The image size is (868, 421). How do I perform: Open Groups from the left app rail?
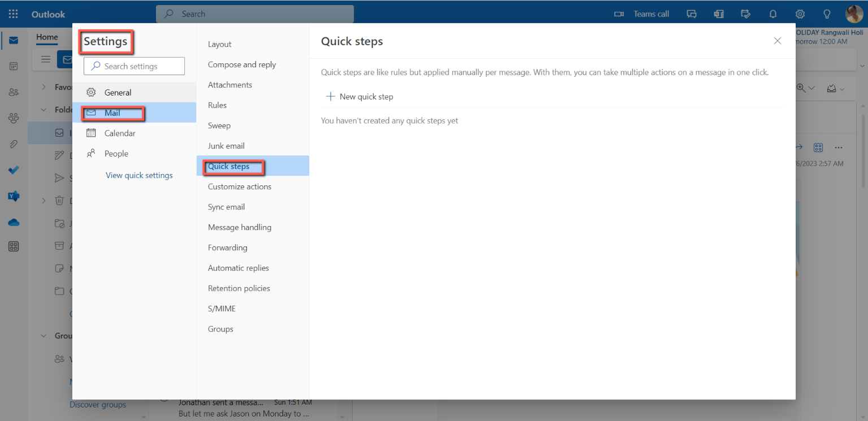tap(13, 118)
